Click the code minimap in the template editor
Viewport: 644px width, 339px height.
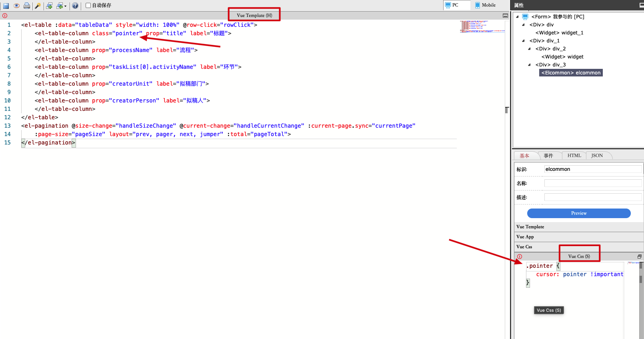click(x=482, y=26)
